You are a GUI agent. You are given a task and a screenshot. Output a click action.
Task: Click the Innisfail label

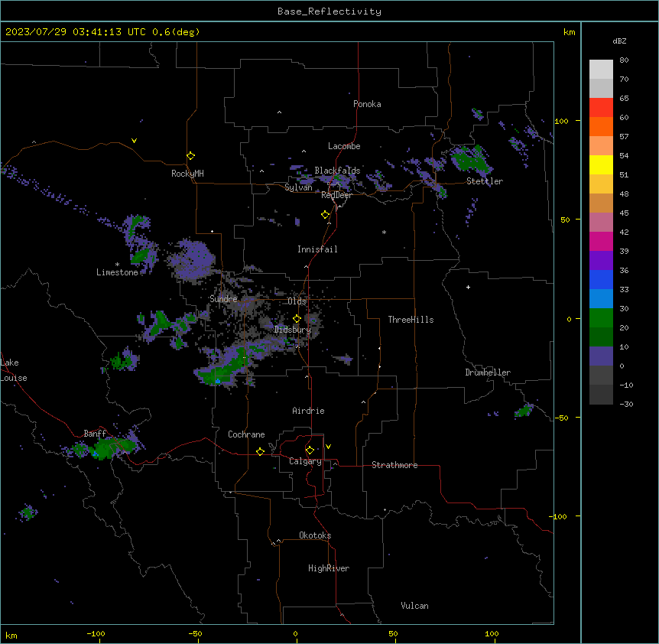pos(317,249)
